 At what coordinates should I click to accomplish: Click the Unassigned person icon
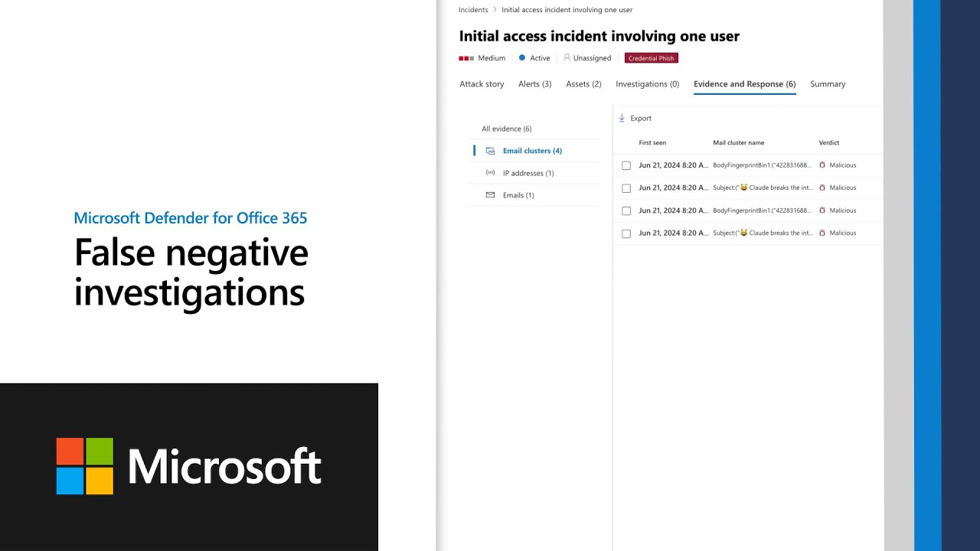point(567,57)
